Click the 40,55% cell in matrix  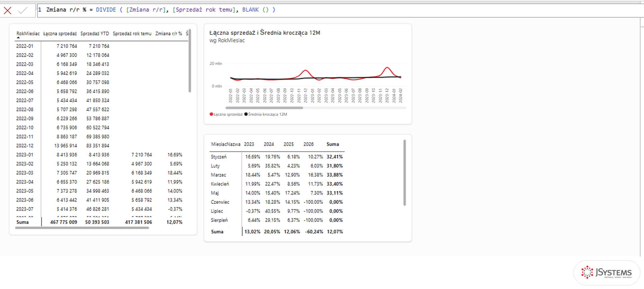[x=272, y=211]
